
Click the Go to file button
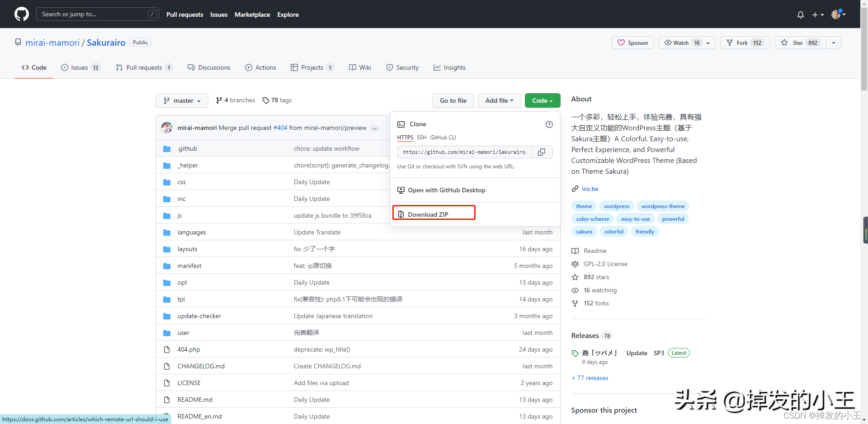click(x=453, y=100)
